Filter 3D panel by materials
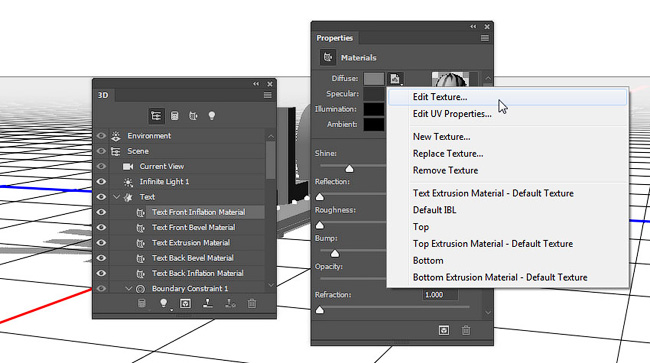 193,116
